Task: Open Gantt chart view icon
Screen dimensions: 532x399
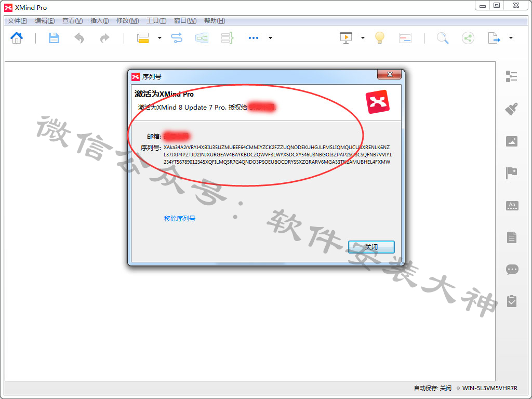Action: click(405, 38)
